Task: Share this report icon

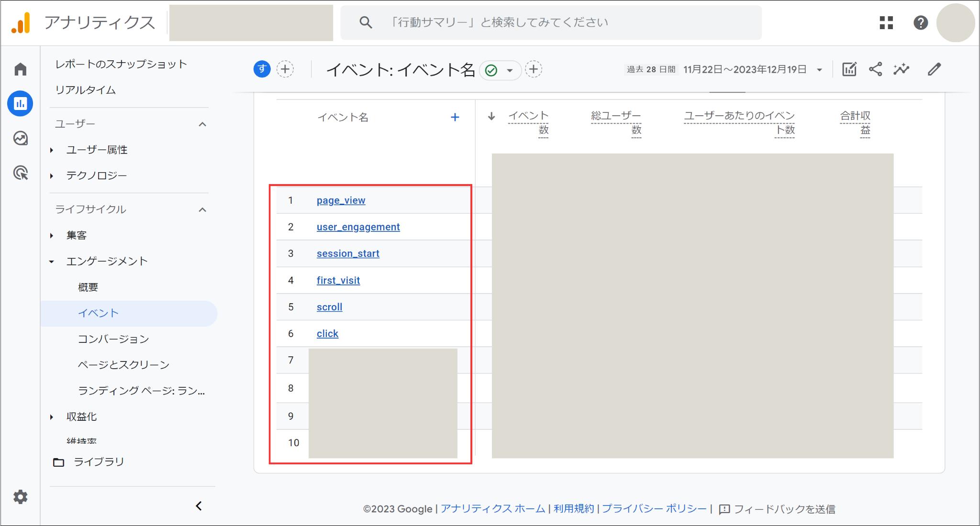Action: coord(875,69)
